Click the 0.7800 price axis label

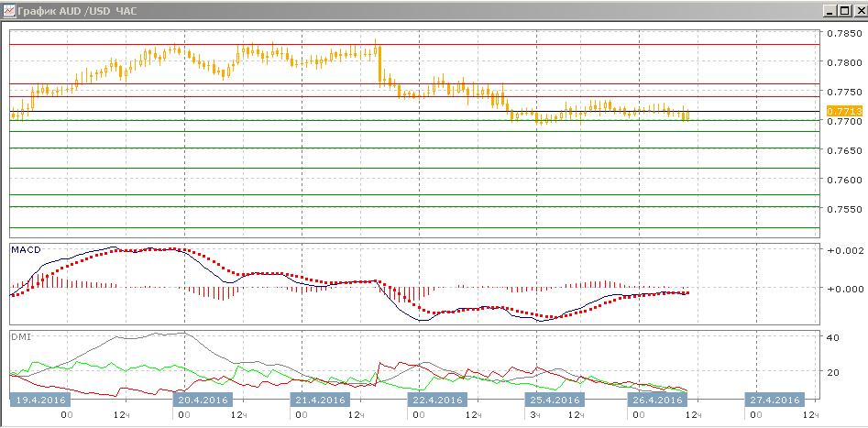[x=843, y=62]
